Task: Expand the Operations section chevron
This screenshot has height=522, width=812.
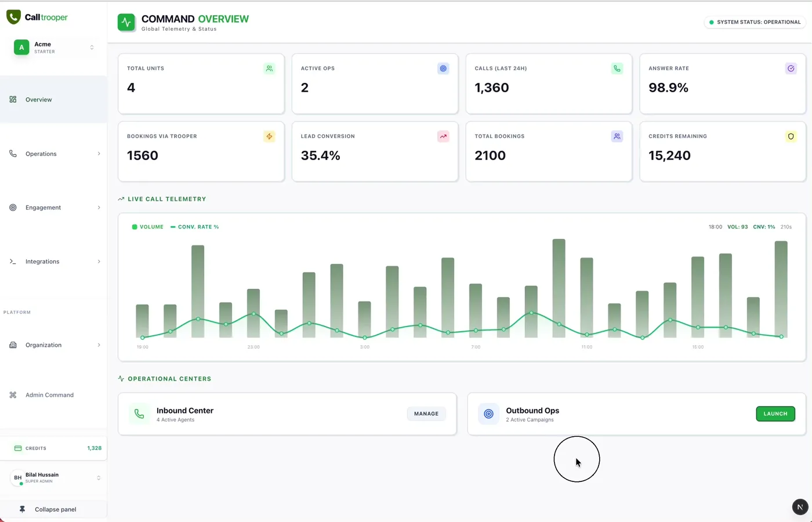Action: 98,153
